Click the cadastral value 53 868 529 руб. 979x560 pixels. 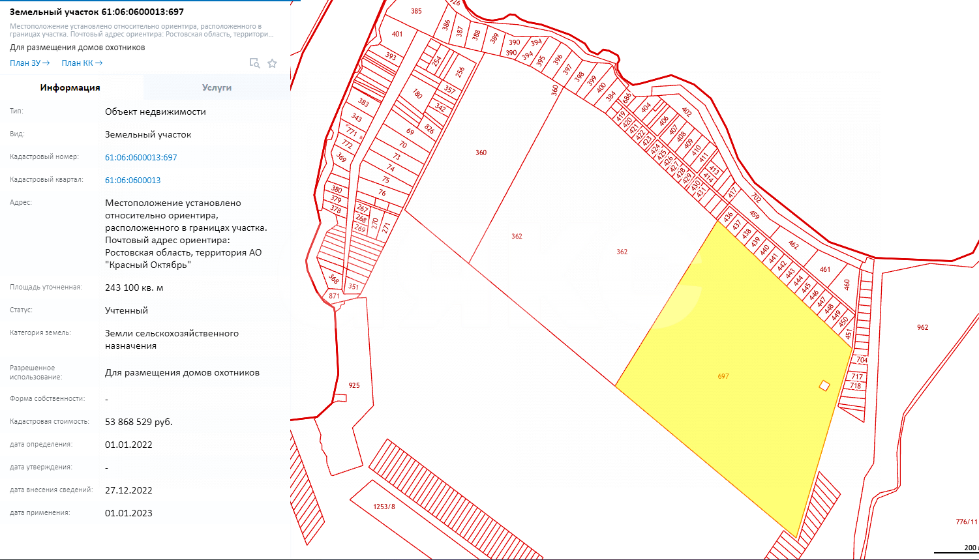[x=139, y=422]
